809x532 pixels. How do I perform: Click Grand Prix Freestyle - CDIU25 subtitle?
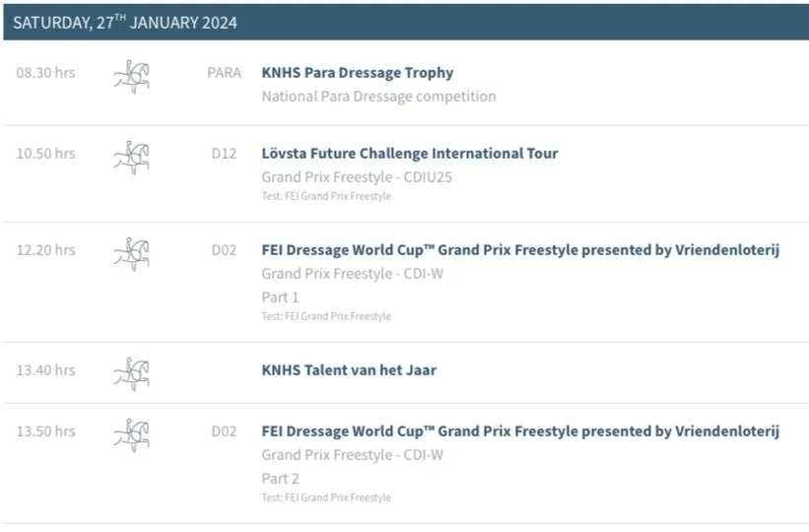click(x=357, y=177)
